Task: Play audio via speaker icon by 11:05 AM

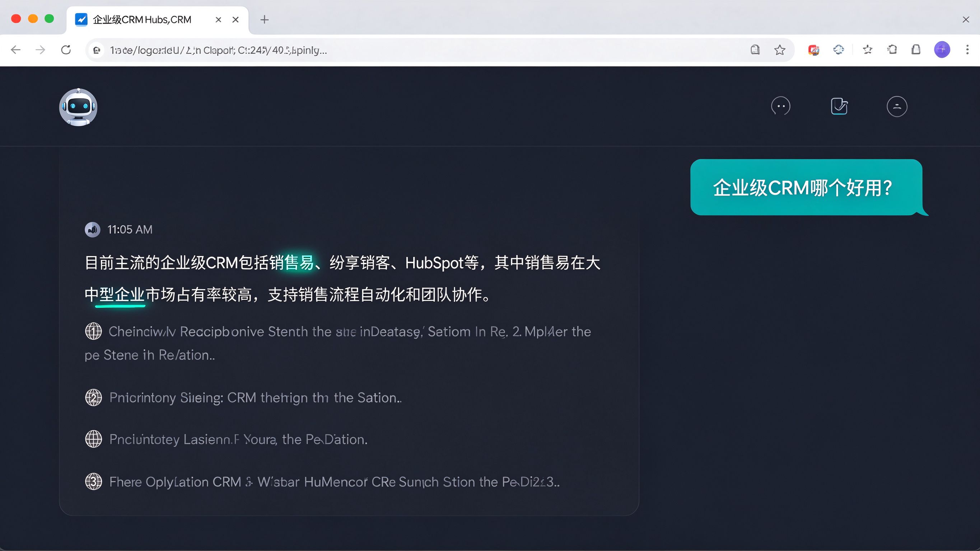Action: pyautogui.click(x=93, y=230)
